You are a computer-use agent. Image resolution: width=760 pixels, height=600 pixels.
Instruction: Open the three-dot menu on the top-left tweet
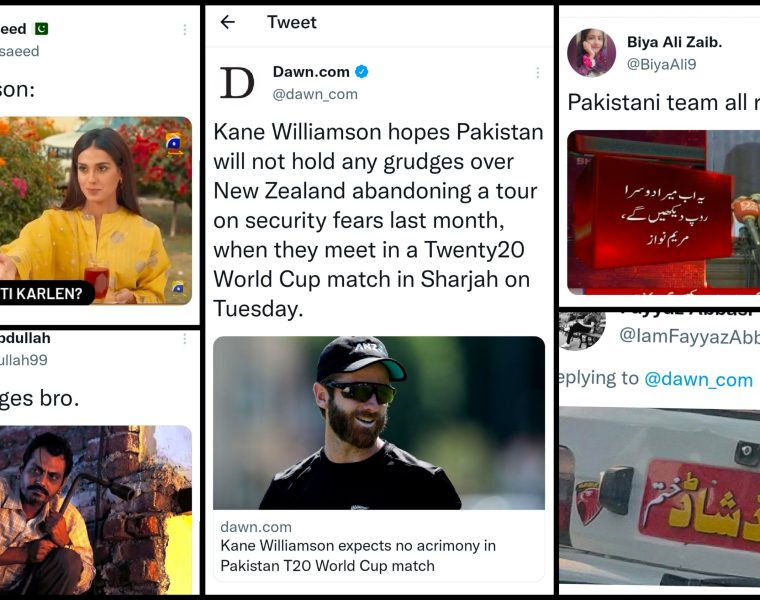(x=185, y=30)
